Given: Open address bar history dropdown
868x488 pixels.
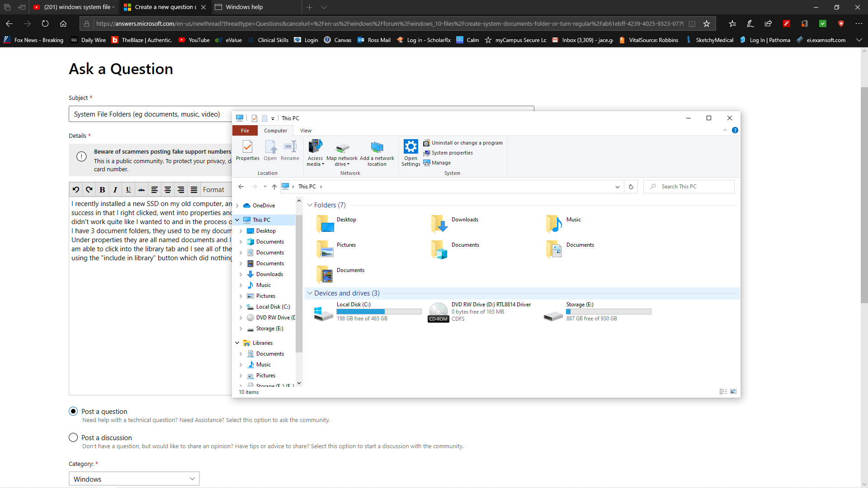Looking at the screenshot, I should (618, 187).
